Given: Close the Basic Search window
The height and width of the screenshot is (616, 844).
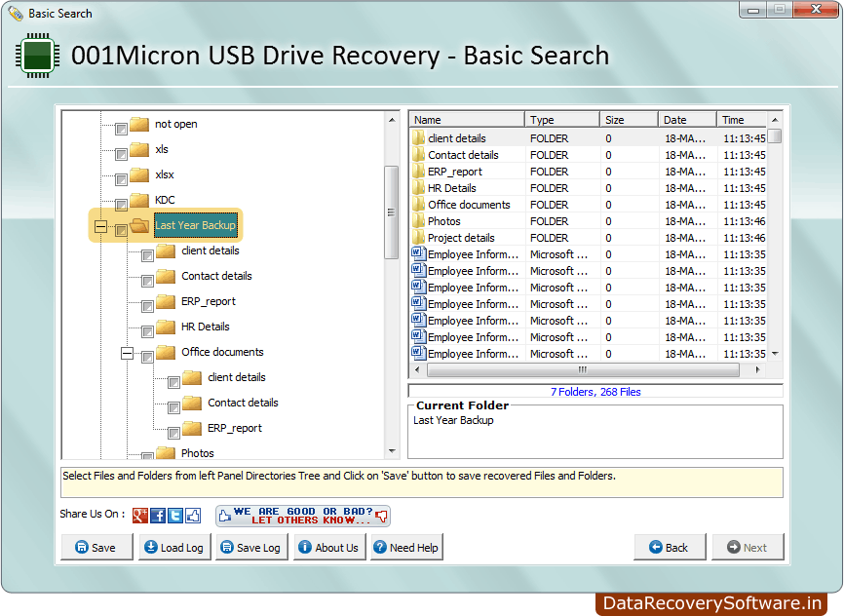Looking at the screenshot, I should (x=816, y=9).
